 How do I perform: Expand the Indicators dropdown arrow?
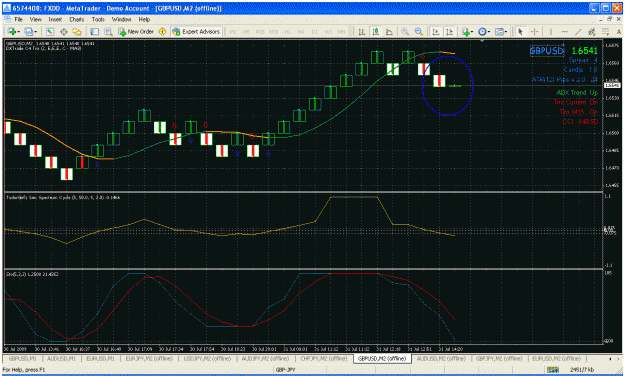(x=472, y=31)
